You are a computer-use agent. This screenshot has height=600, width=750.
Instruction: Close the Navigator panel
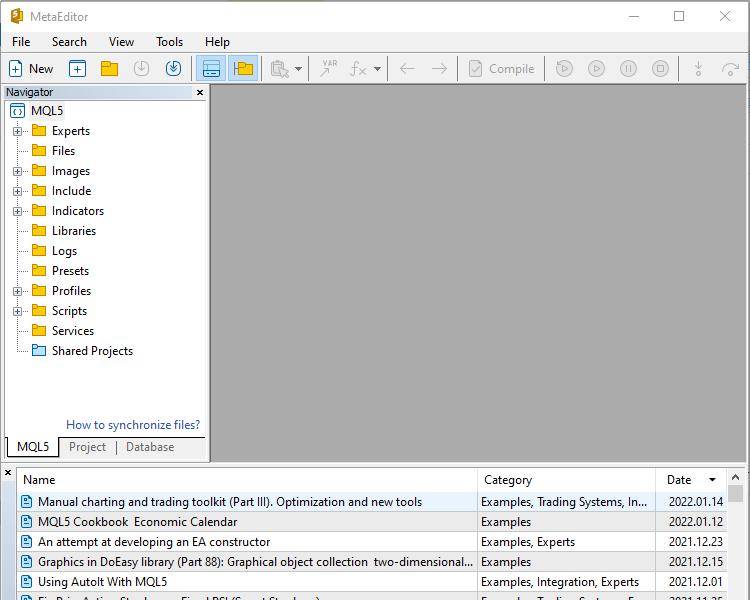click(x=200, y=92)
